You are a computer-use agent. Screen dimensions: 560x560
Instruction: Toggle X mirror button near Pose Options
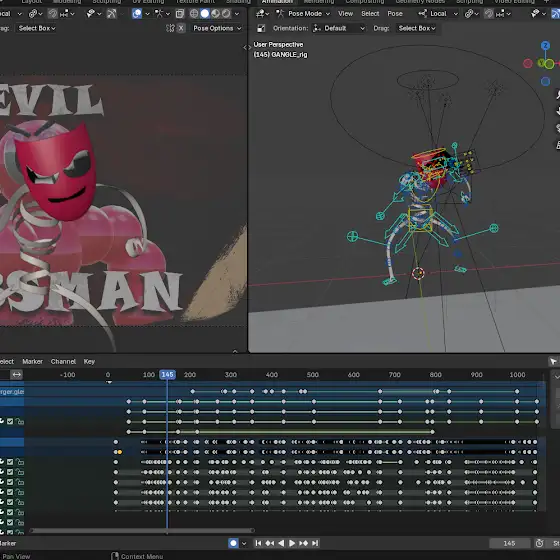[181, 28]
